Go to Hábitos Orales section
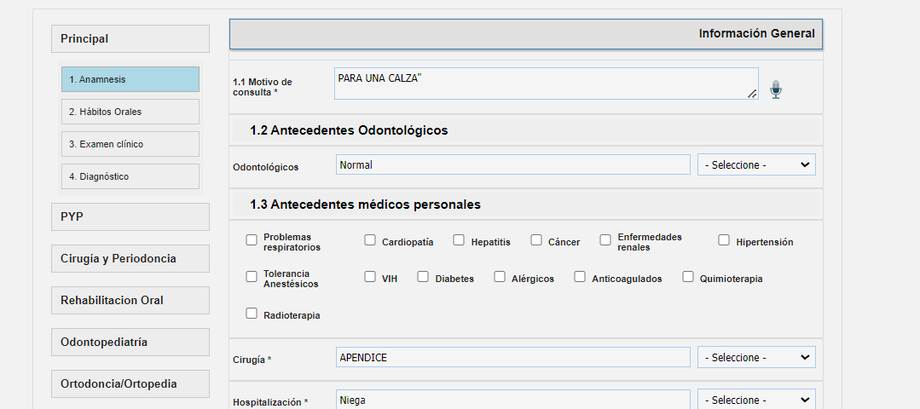The width and height of the screenshot is (920, 409). [130, 112]
